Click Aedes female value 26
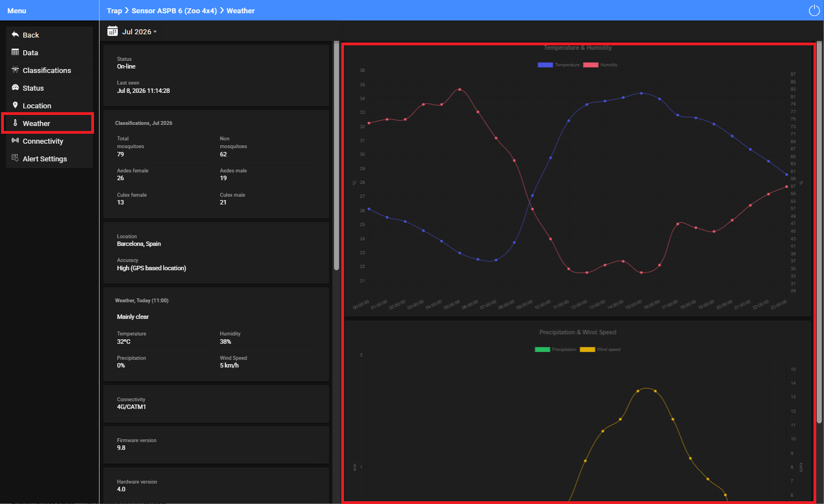Viewport: 824px width, 504px height. [121, 178]
